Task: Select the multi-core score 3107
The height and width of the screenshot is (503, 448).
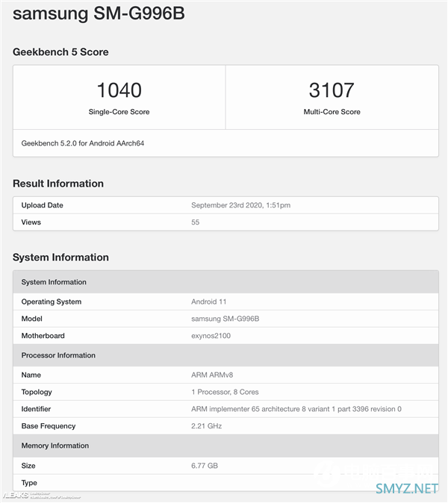Action: coord(332,90)
